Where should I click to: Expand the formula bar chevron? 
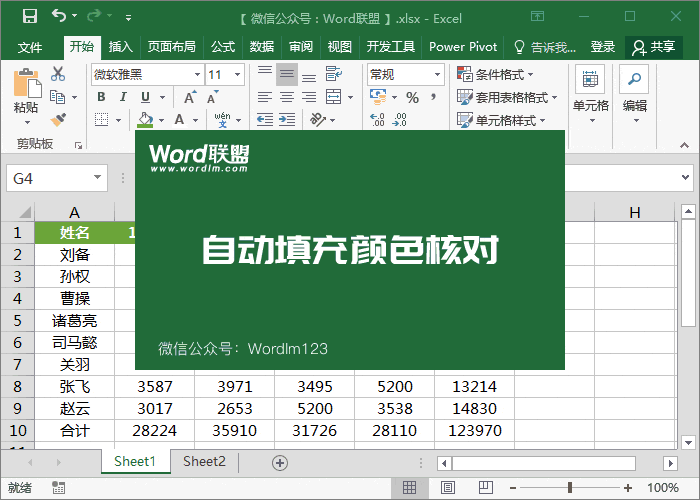click(686, 177)
